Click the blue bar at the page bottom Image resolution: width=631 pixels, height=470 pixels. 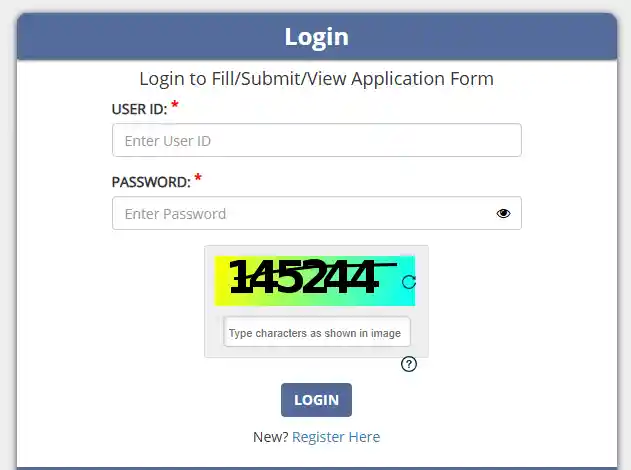pyautogui.click(x=316, y=467)
